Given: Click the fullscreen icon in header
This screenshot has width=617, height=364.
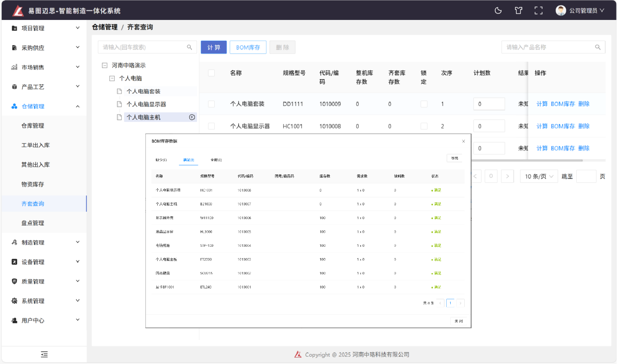Looking at the screenshot, I should 539,10.
